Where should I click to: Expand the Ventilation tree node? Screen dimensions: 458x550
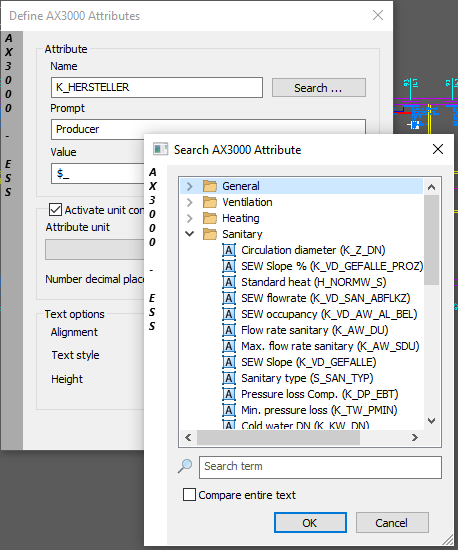[190, 202]
